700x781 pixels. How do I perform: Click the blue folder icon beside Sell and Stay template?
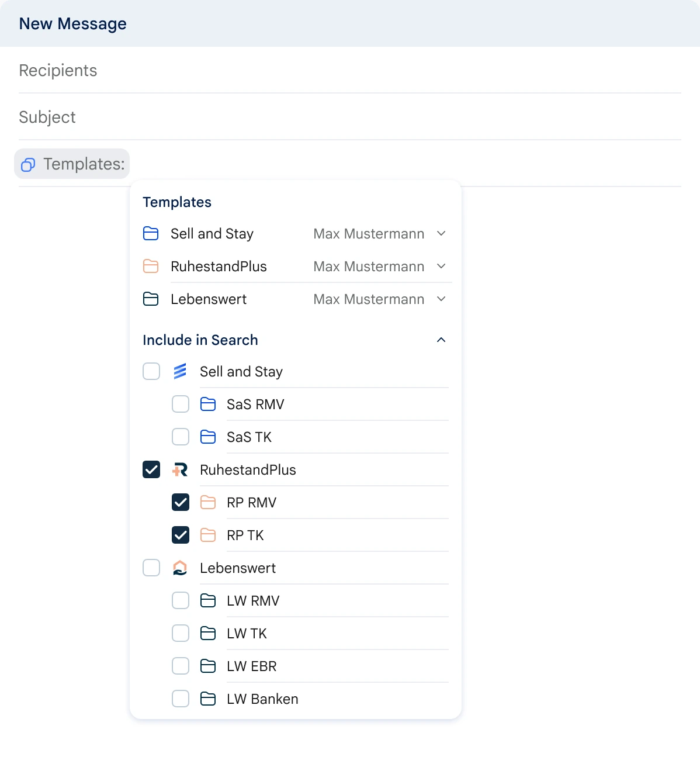pyautogui.click(x=151, y=234)
